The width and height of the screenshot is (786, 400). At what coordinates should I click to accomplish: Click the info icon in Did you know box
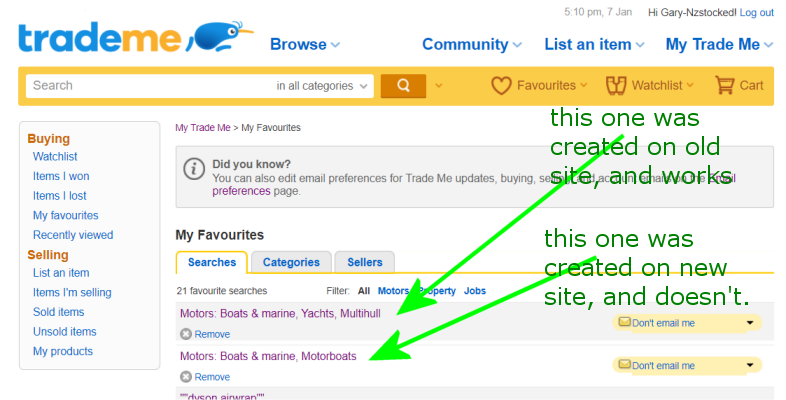(194, 170)
